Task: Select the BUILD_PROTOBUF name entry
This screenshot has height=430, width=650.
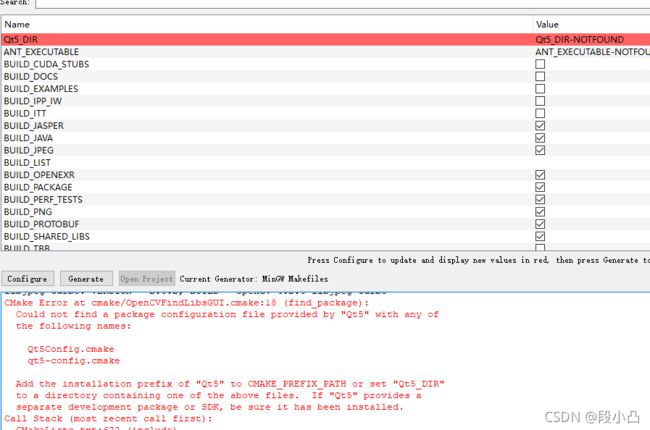Action: tap(41, 224)
